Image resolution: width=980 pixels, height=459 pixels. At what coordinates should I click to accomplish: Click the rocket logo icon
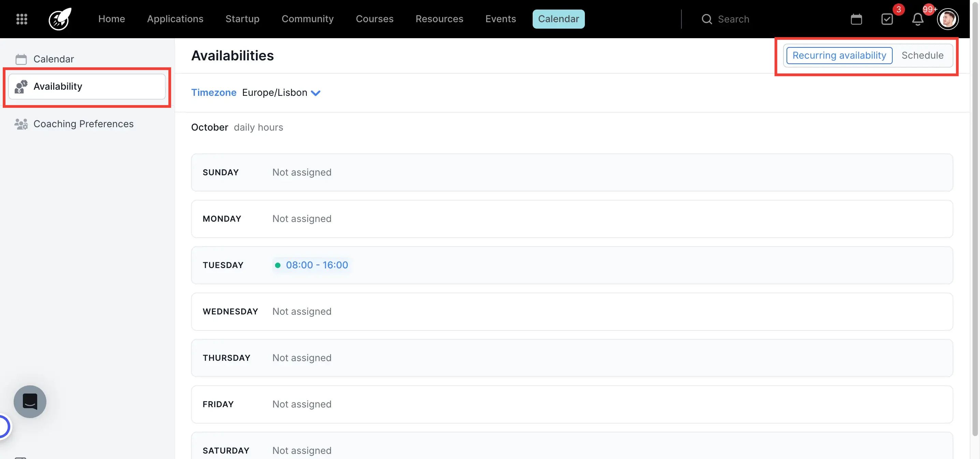(x=60, y=19)
